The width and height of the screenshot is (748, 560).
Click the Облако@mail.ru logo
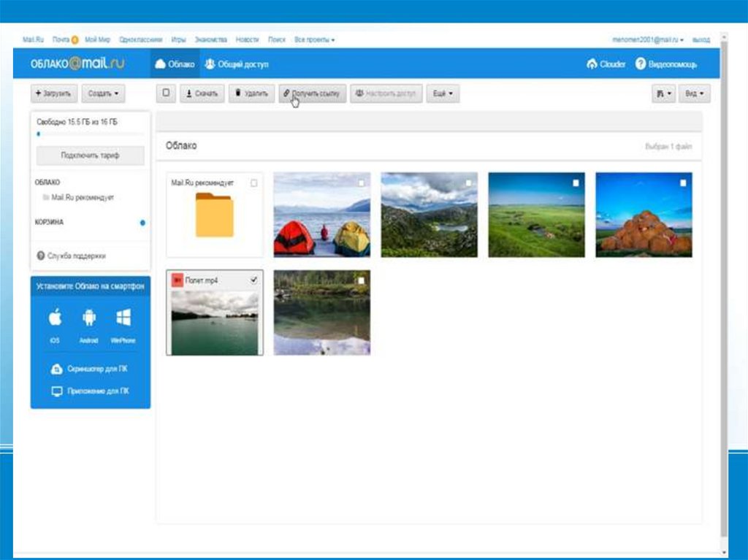click(77, 64)
